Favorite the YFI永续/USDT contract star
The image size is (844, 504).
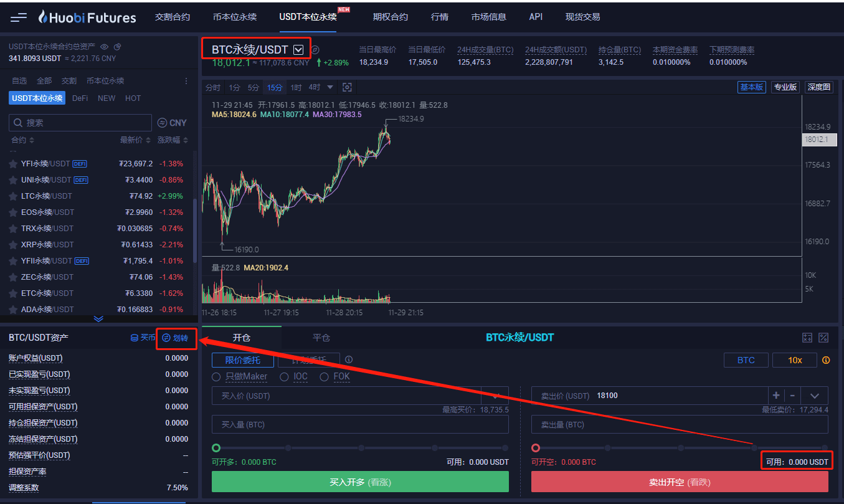(x=12, y=164)
